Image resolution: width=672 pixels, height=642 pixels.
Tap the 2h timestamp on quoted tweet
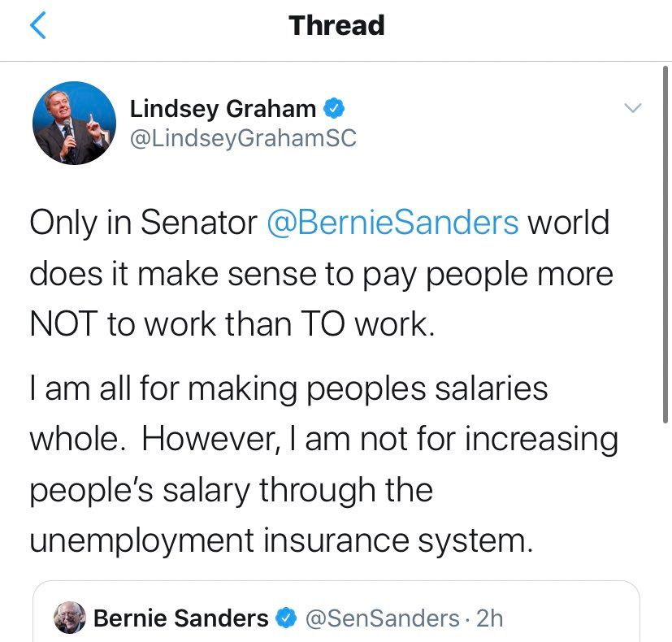(489, 618)
